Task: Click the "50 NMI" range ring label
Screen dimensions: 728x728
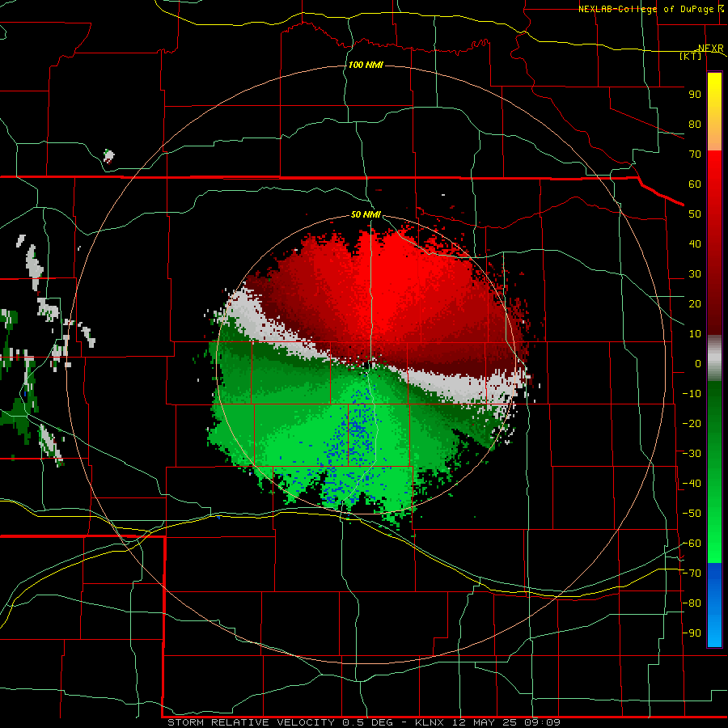Action: (x=366, y=214)
